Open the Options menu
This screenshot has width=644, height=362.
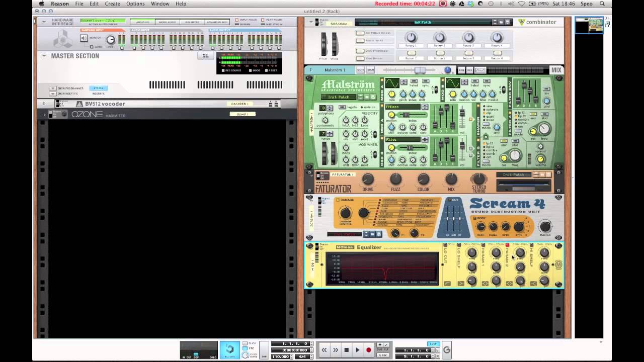pyautogui.click(x=135, y=4)
